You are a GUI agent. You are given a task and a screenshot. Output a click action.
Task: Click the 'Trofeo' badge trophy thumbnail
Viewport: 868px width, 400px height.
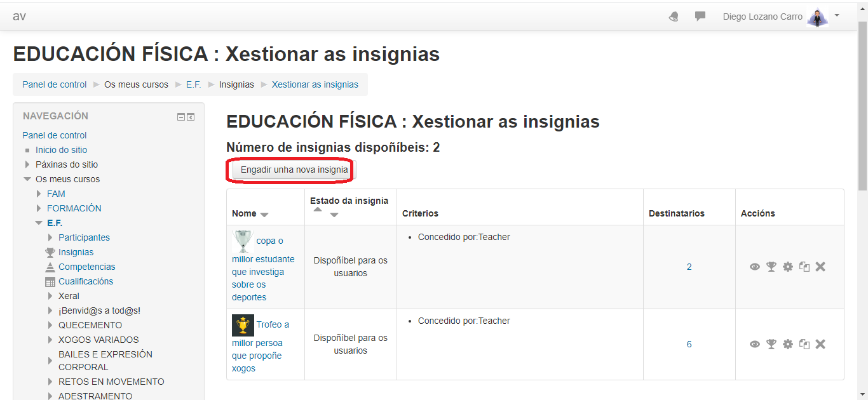click(x=243, y=325)
